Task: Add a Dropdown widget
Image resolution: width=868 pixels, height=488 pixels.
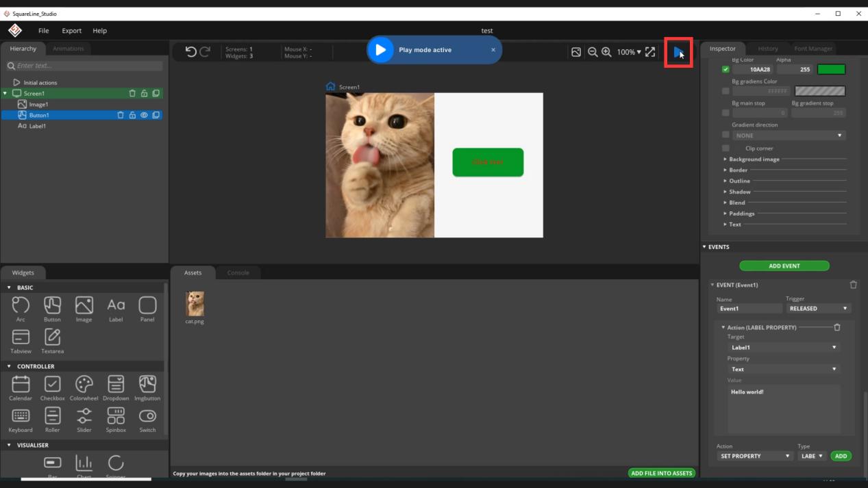Action: [x=116, y=387]
